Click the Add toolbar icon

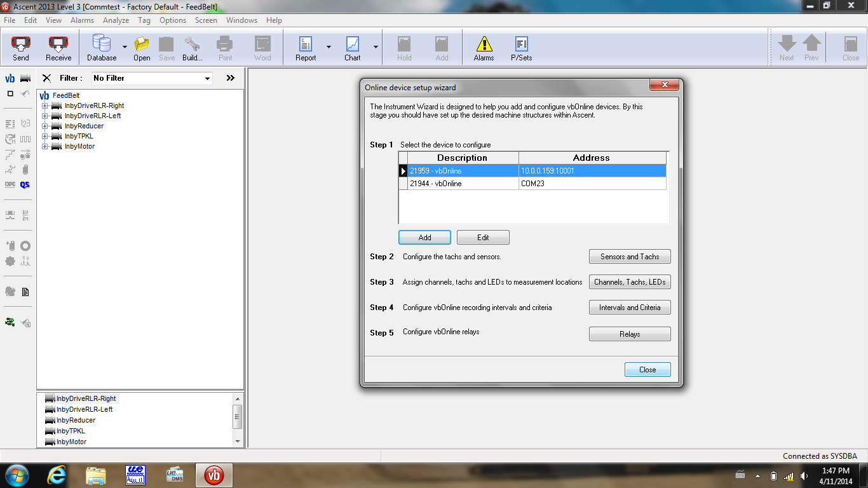[x=442, y=48]
